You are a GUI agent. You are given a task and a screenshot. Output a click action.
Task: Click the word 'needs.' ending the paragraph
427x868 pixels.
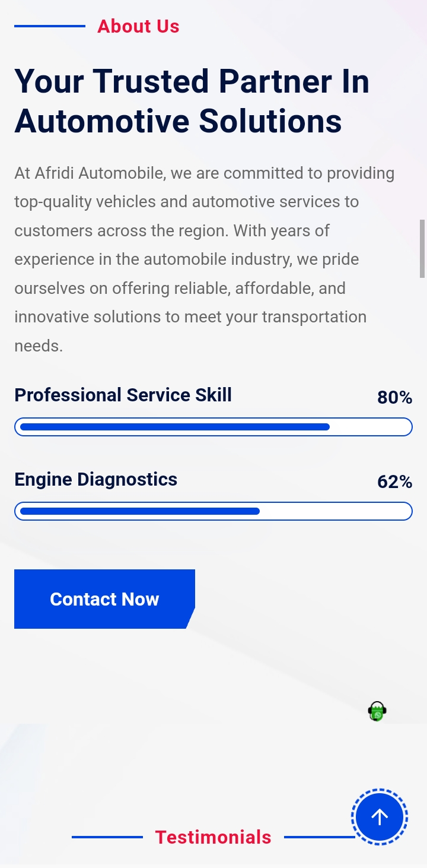pos(39,346)
